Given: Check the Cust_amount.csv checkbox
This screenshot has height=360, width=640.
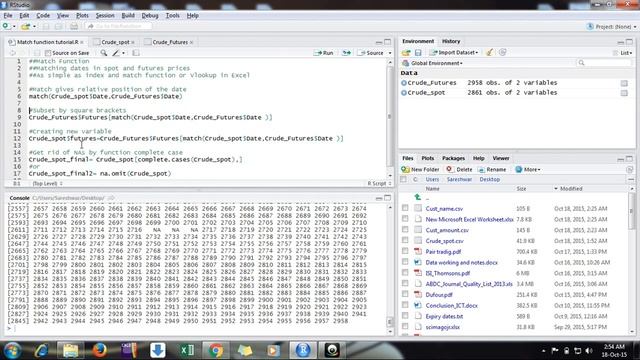Looking at the screenshot, I should (405, 230).
